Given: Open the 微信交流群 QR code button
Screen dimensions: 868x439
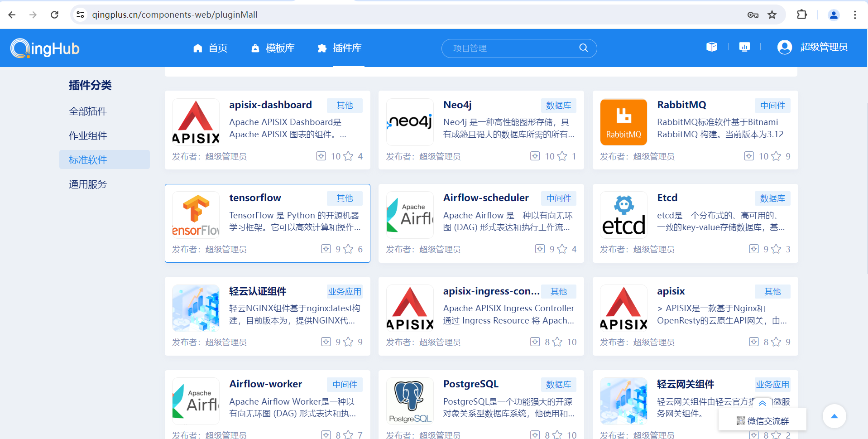Looking at the screenshot, I should tap(762, 421).
